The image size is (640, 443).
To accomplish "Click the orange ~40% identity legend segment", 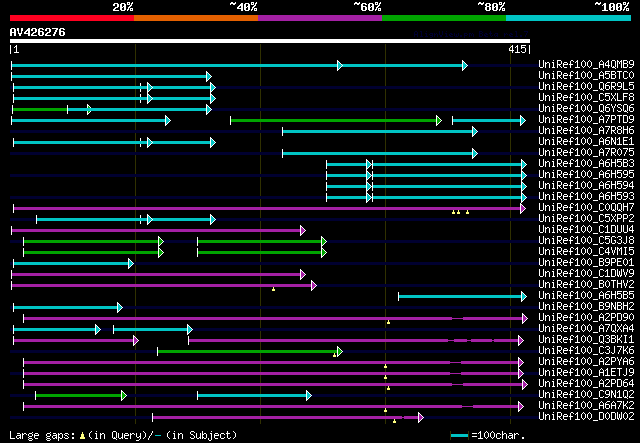I will pyautogui.click(x=196, y=18).
